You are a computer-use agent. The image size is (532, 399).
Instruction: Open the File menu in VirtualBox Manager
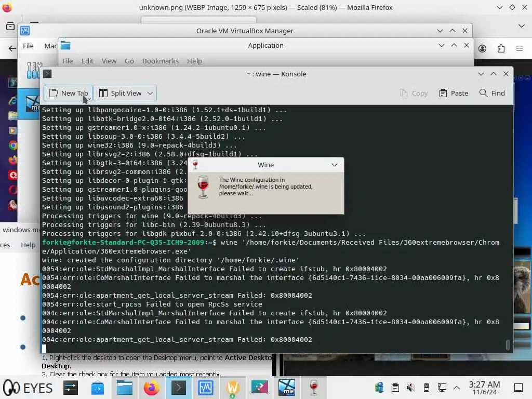28,46
